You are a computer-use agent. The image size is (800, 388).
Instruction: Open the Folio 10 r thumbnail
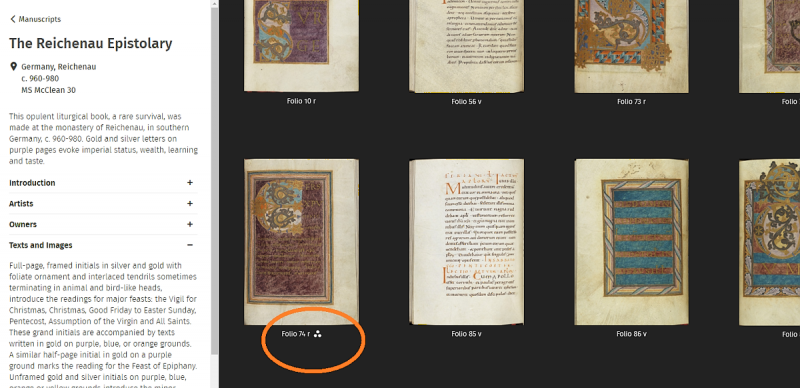301,46
